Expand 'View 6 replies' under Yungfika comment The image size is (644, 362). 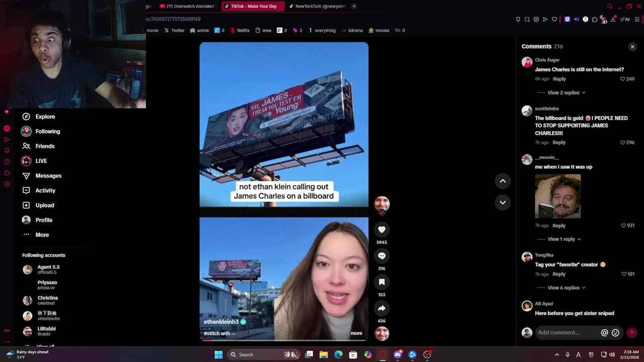[x=566, y=288]
